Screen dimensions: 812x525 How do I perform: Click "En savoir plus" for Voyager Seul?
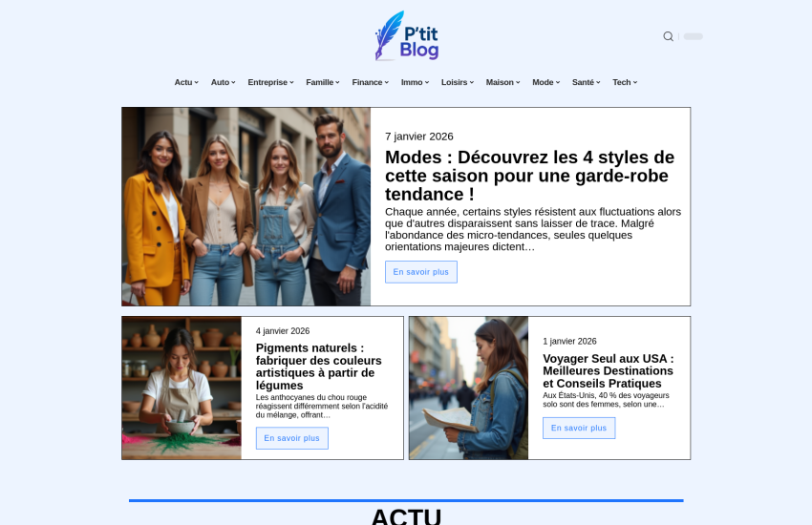pyautogui.click(x=579, y=428)
